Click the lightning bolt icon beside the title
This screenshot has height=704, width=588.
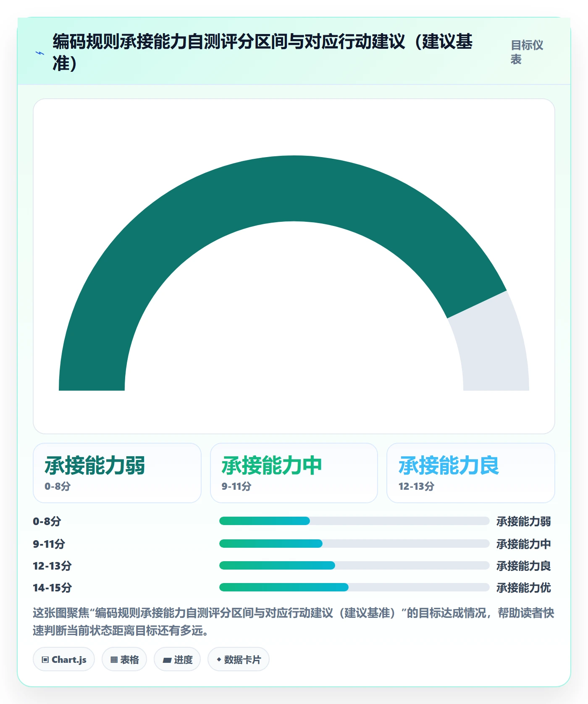[40, 53]
